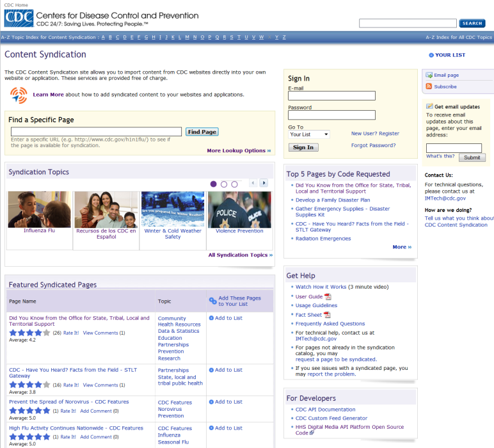Click the Add These Pages to Your List icon
The width and height of the screenshot is (494, 448).
(x=212, y=301)
